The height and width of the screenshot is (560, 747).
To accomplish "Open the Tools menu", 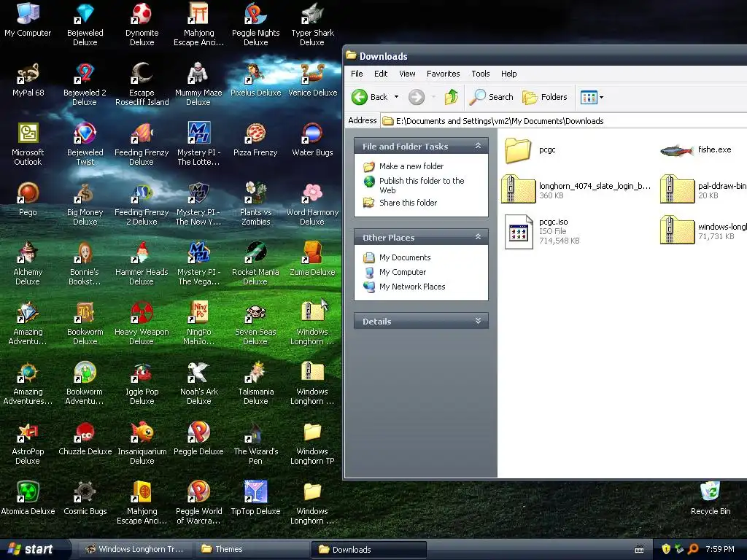I will 481,74.
